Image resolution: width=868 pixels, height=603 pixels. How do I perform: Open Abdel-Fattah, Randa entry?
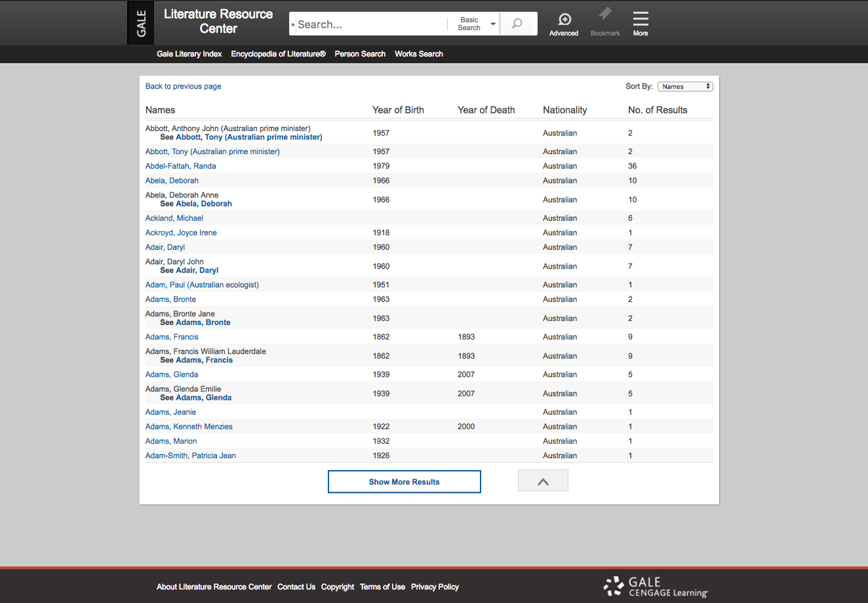pos(180,166)
